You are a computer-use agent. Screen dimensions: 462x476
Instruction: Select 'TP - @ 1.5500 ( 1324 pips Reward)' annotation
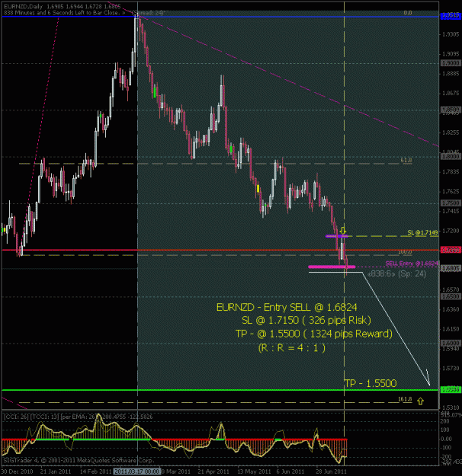[x=314, y=334]
